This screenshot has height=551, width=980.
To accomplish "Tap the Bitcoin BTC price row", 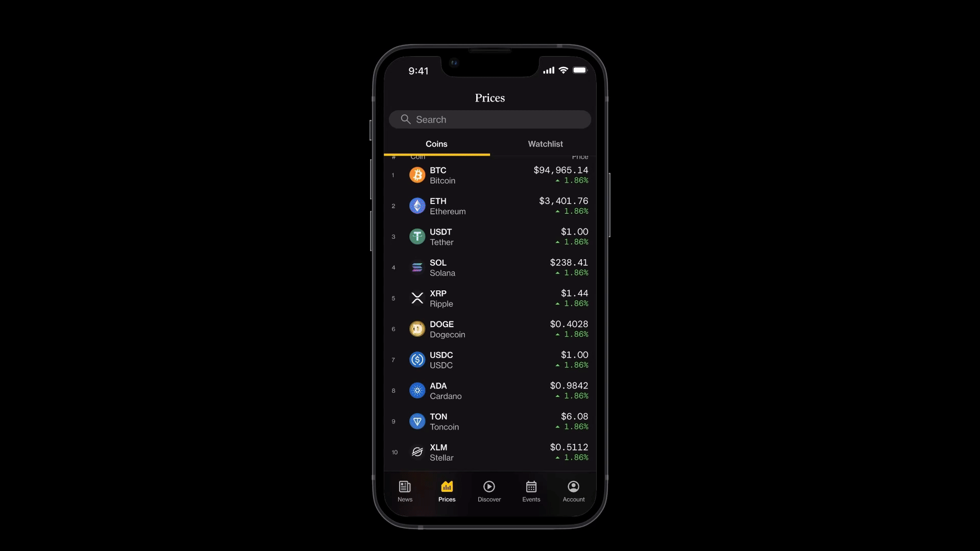I will point(490,175).
